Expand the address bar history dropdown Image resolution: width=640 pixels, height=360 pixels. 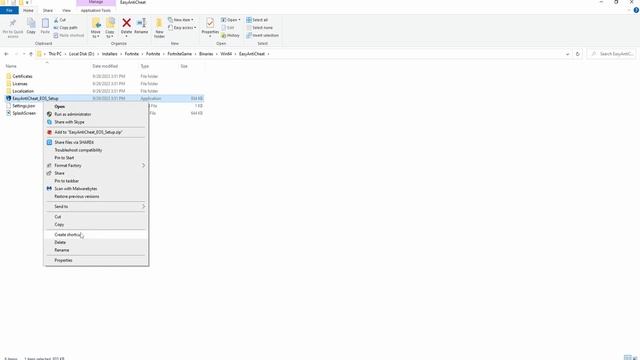(567, 54)
